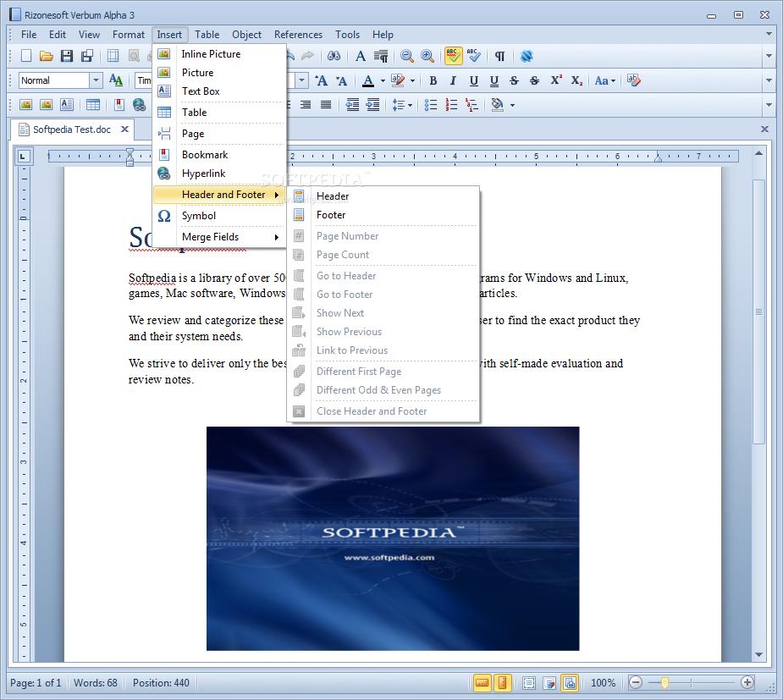Click the Open folder icon
This screenshot has height=700, width=783.
tap(47, 56)
